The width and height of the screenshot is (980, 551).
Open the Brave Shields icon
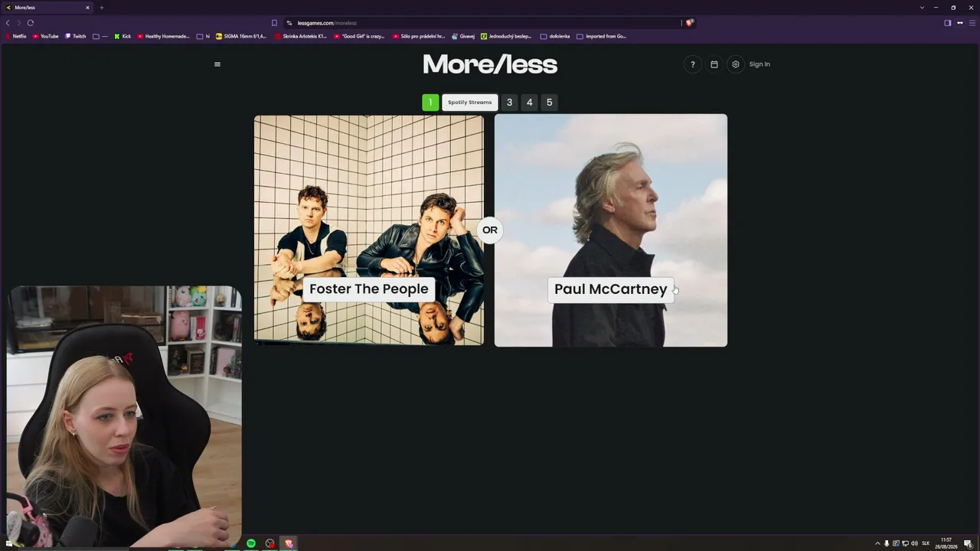(x=689, y=23)
